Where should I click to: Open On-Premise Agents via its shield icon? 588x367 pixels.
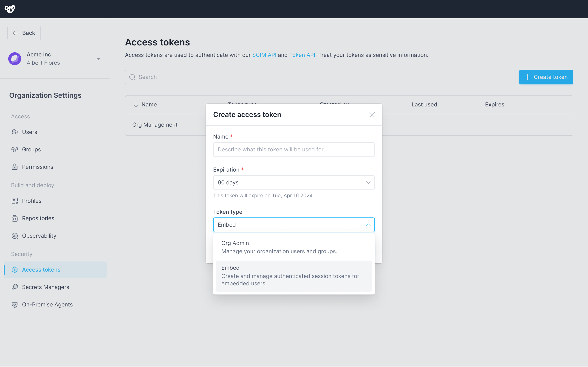(15, 305)
